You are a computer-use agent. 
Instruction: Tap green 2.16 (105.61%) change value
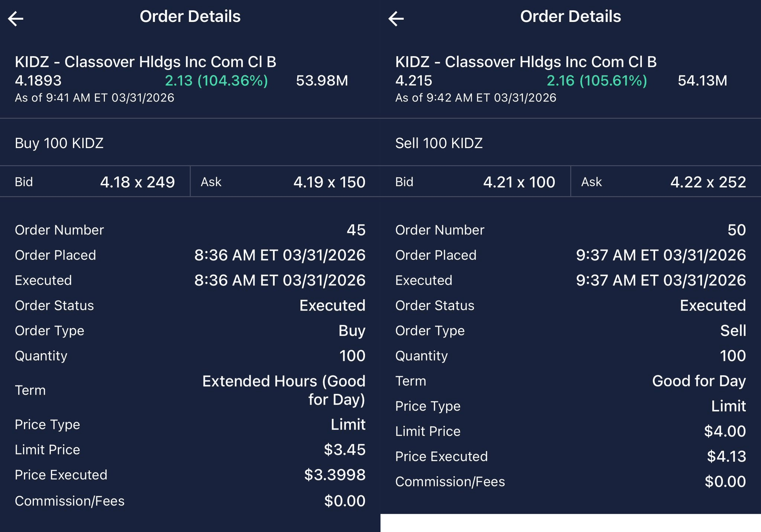[x=597, y=81]
